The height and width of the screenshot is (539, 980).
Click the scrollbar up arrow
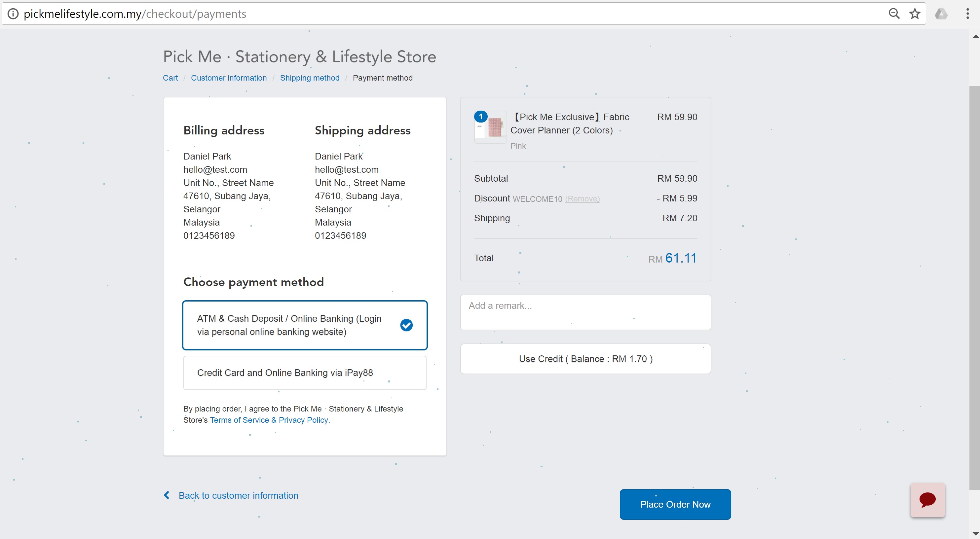[x=975, y=37]
